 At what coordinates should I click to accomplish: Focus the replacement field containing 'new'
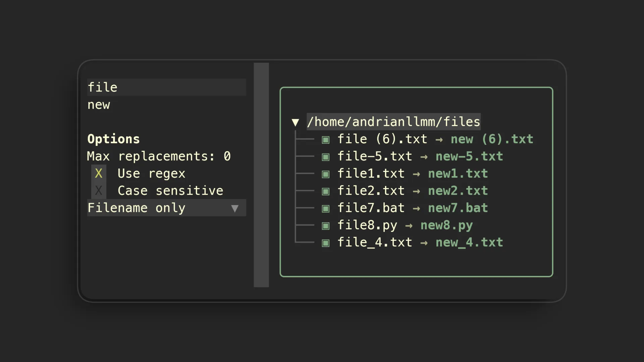(x=166, y=105)
